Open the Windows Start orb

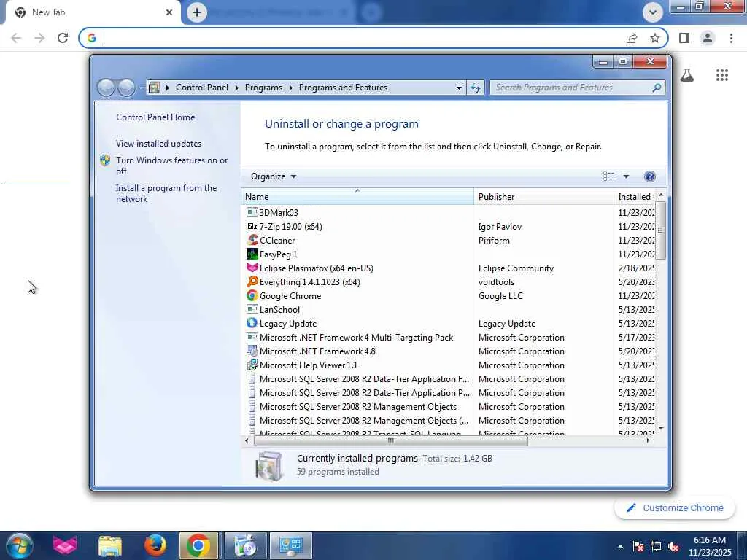[x=19, y=545]
